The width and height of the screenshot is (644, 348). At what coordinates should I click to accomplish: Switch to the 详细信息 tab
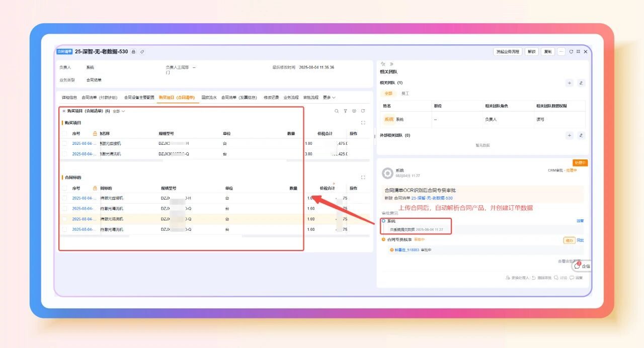69,98
